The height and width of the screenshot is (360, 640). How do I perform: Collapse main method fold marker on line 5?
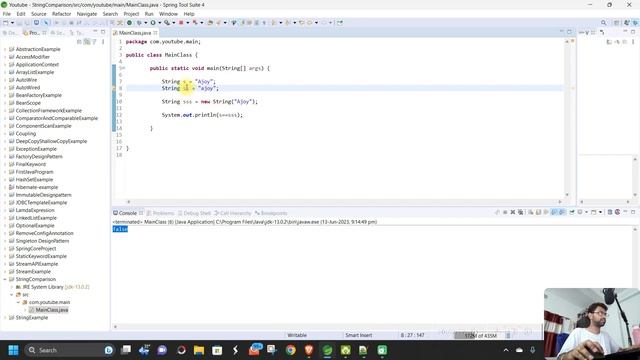coord(123,68)
